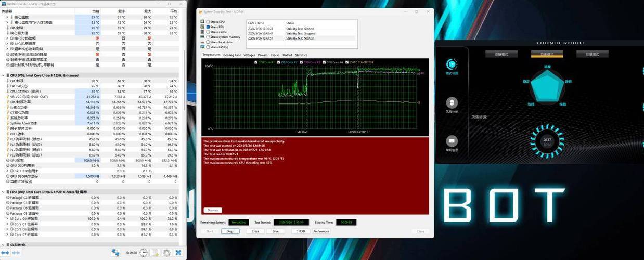Screen dimensions: 644x260
Task: Click the HWiNFO64 title bar app icon
Action: 3,4
